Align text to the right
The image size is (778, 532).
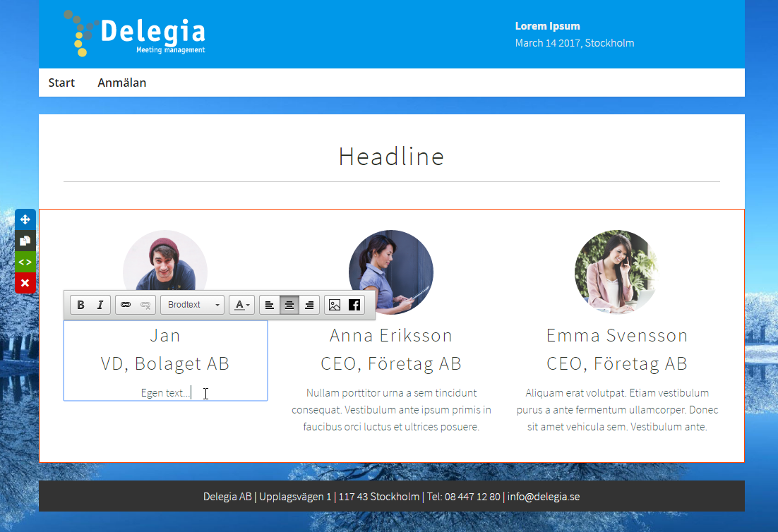[x=309, y=305]
